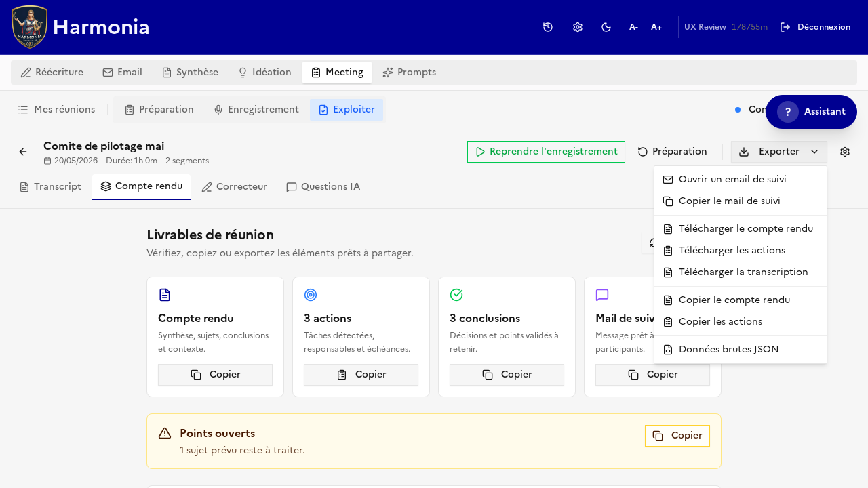Click the Préparation reset button
Image resolution: width=868 pixels, height=488 pixels.
tap(673, 152)
